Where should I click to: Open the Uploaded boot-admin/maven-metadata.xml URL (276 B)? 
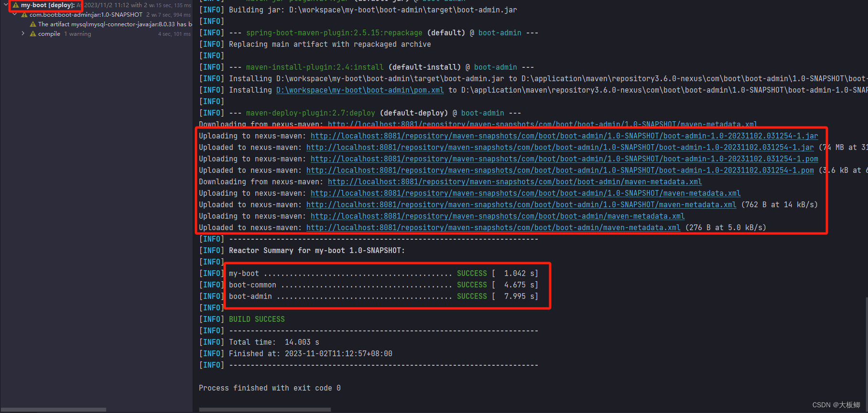pos(493,228)
